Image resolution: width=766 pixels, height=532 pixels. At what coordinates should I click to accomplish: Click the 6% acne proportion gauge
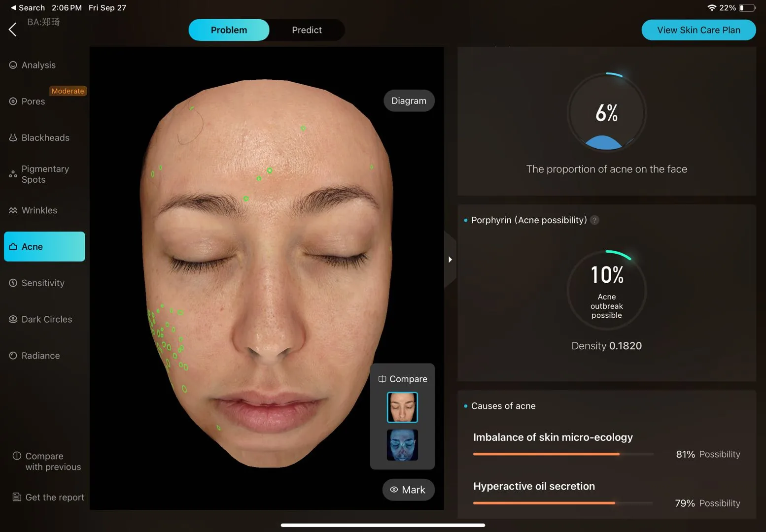(x=607, y=113)
